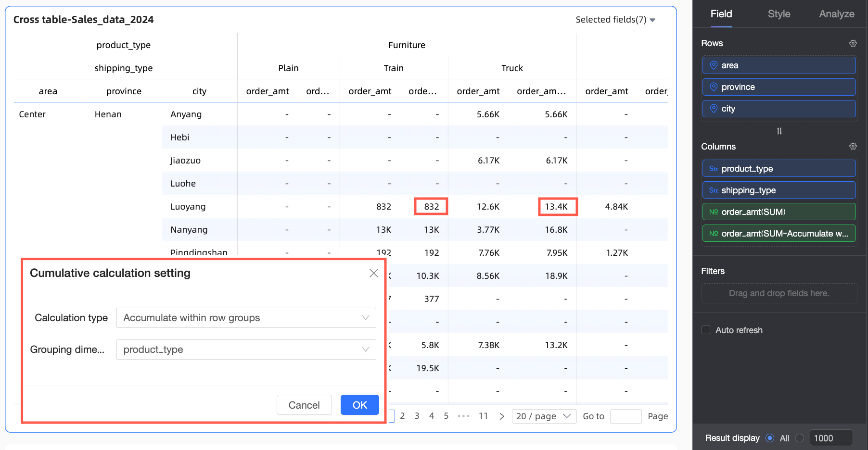Close the Cumulative calculation setting dialog

point(373,273)
